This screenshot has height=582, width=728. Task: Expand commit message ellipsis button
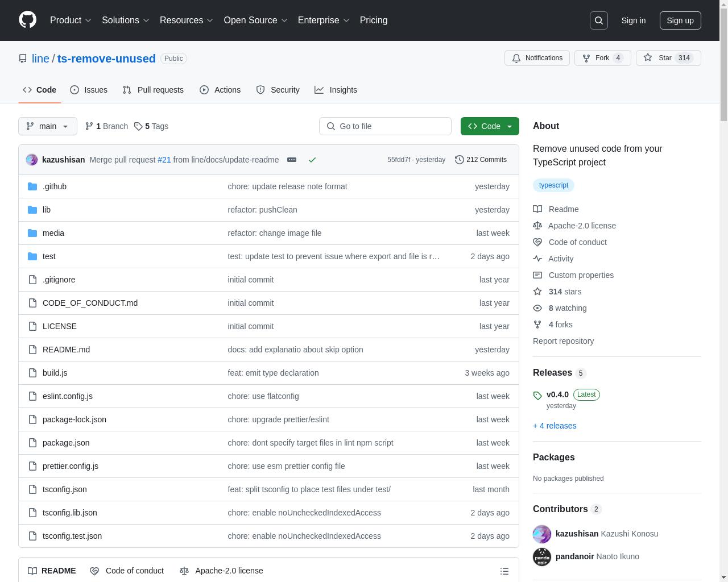[292, 160]
